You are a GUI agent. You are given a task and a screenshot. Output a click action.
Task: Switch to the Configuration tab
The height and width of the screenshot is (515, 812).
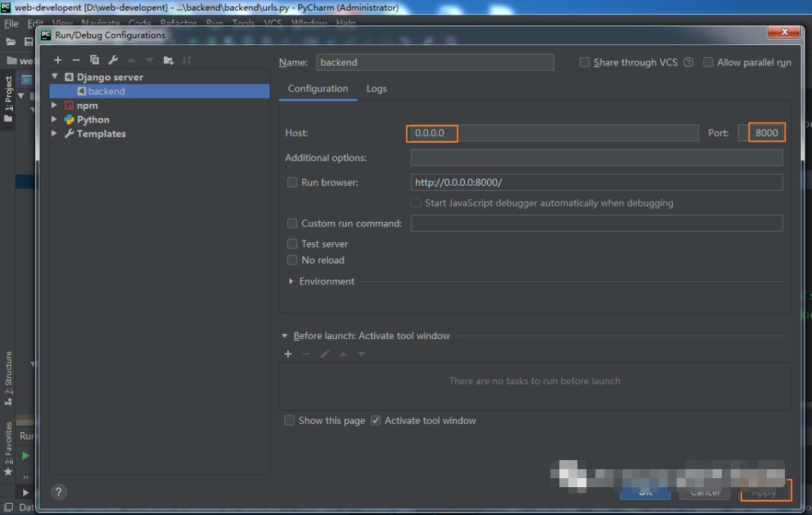click(318, 89)
